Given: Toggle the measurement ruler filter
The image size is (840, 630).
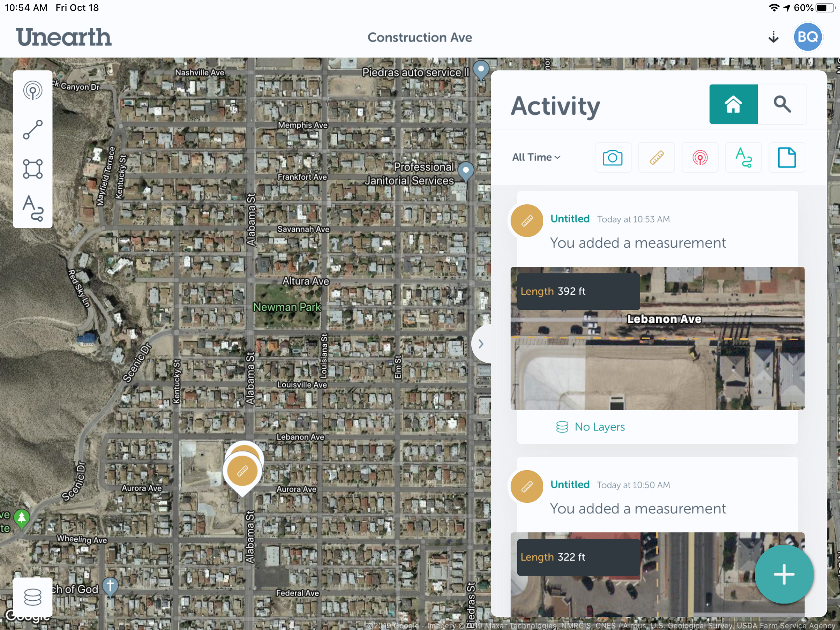Looking at the screenshot, I should coord(656,157).
